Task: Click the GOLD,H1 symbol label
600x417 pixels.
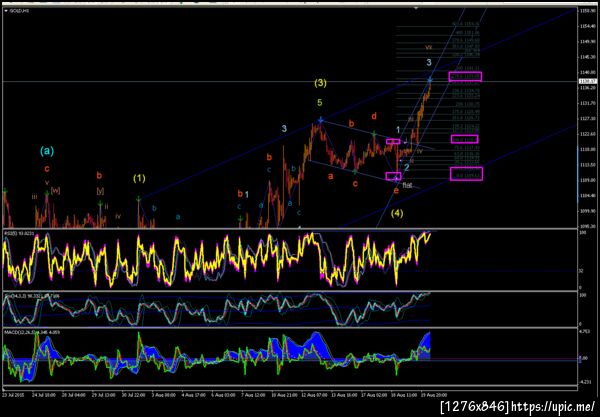Action: tap(18, 11)
